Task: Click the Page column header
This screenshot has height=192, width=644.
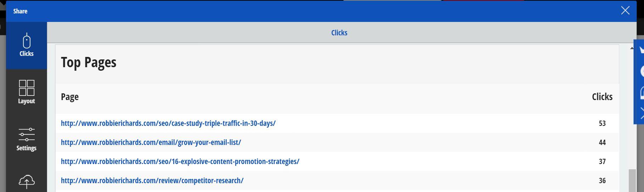Action: [70, 97]
